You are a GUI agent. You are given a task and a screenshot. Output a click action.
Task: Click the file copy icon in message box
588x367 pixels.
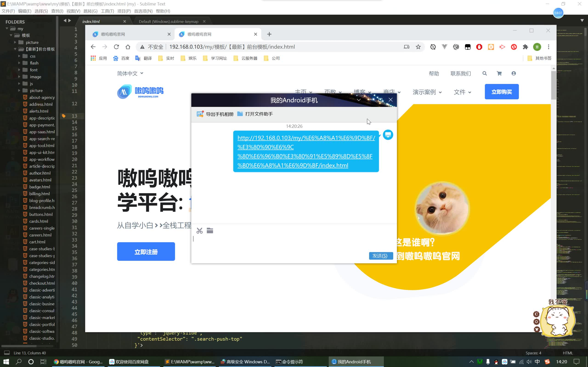[210, 230]
